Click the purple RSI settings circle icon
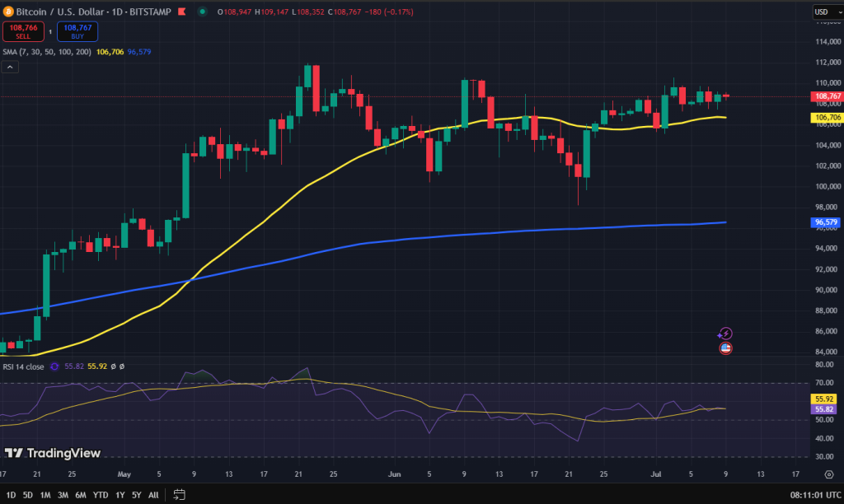Viewport: 844px width, 504px height. 54,366
